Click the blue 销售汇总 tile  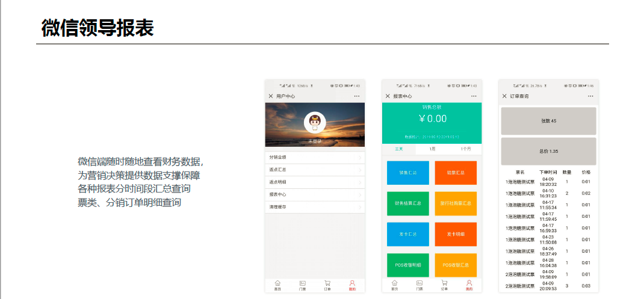[x=407, y=173]
